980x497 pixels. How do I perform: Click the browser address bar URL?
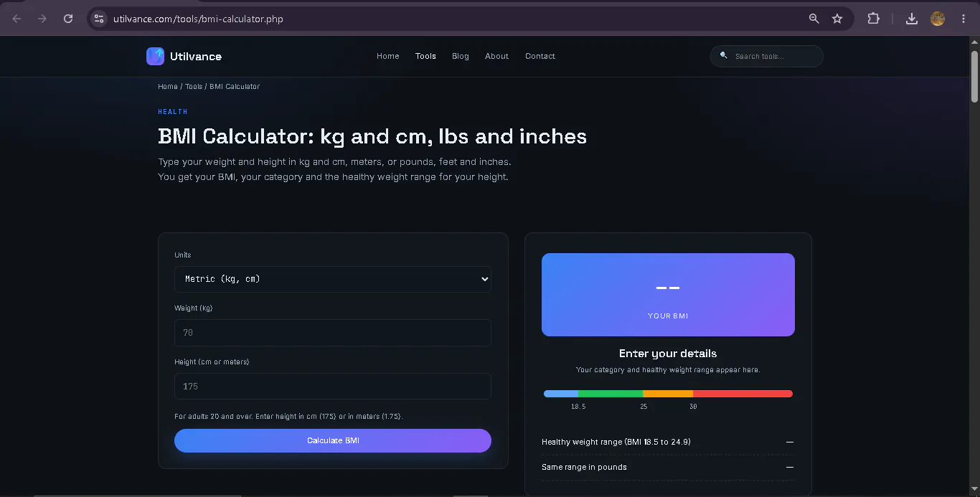pyautogui.click(x=198, y=19)
